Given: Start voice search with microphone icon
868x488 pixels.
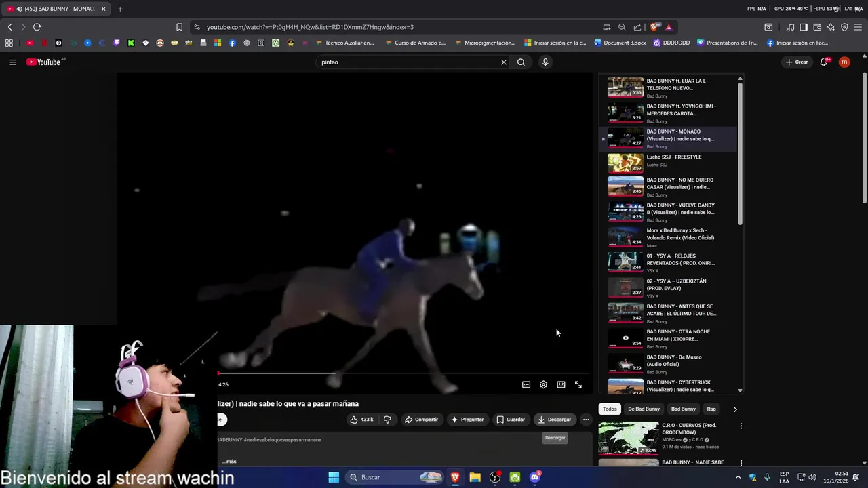Looking at the screenshot, I should tap(545, 62).
